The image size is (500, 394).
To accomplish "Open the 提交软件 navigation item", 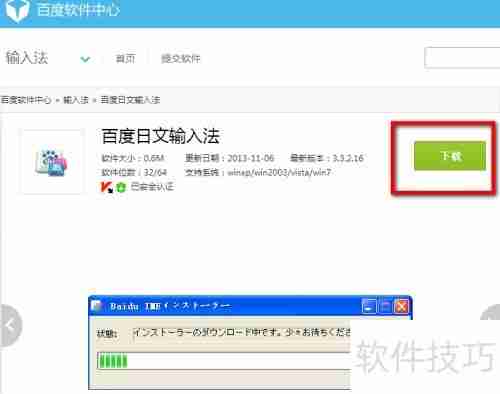I will point(181,59).
